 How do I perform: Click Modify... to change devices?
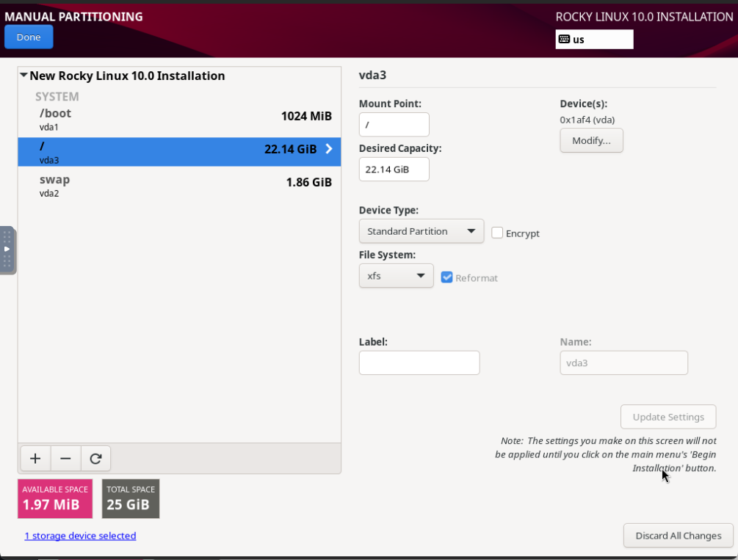(591, 141)
